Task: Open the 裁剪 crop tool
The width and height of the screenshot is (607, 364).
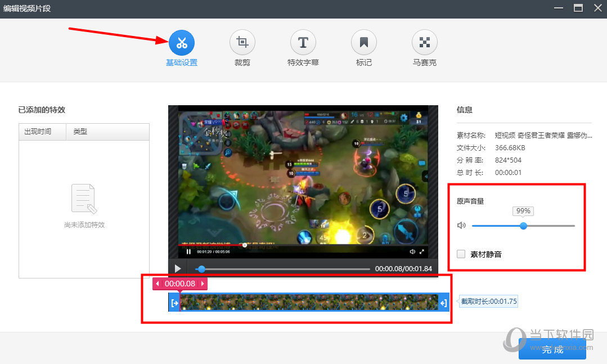Action: tap(242, 43)
